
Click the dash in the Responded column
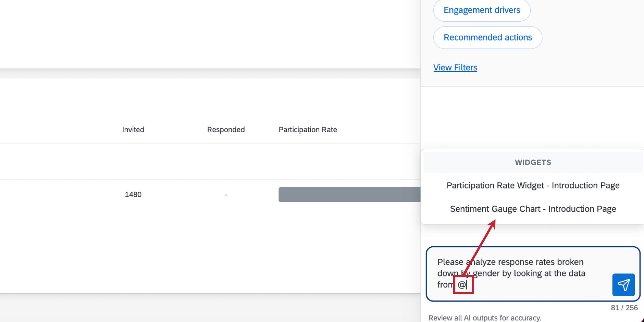(226, 195)
